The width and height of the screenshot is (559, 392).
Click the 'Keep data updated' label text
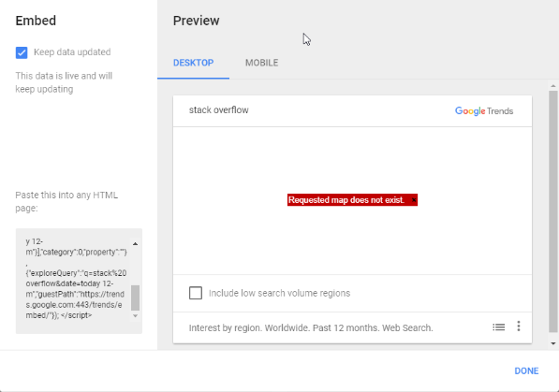[x=72, y=52]
